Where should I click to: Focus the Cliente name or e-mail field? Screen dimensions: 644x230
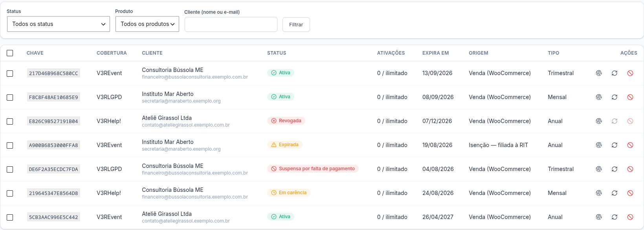(x=231, y=24)
